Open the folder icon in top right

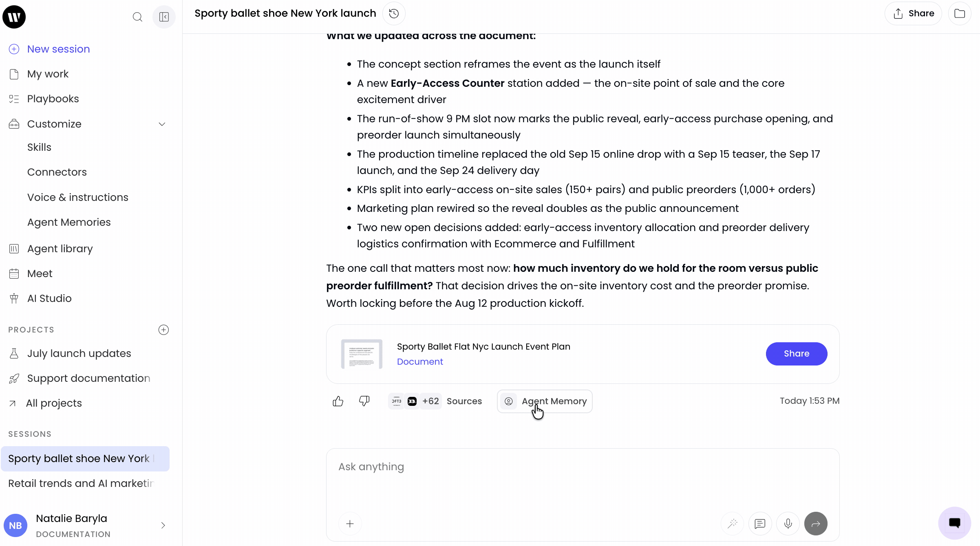pos(960,13)
